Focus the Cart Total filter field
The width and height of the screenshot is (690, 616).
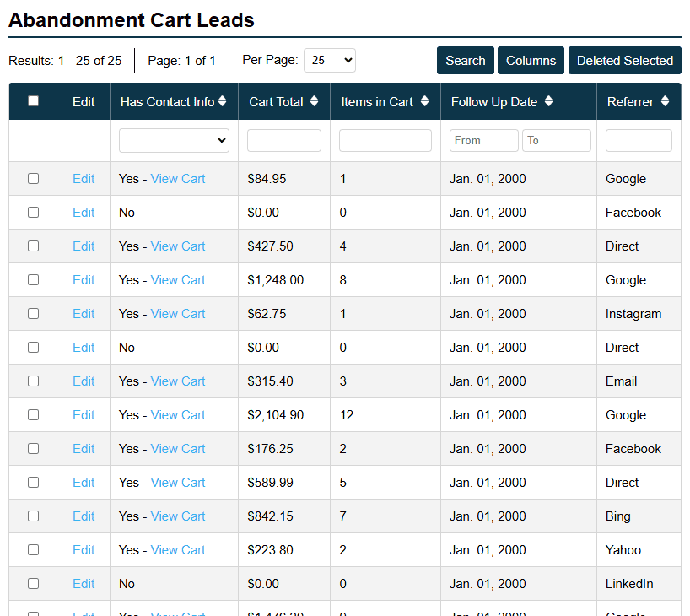(283, 140)
